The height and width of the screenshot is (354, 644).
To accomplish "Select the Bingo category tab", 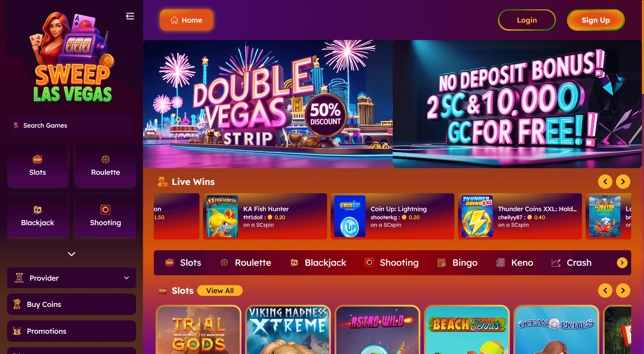I will (x=457, y=263).
